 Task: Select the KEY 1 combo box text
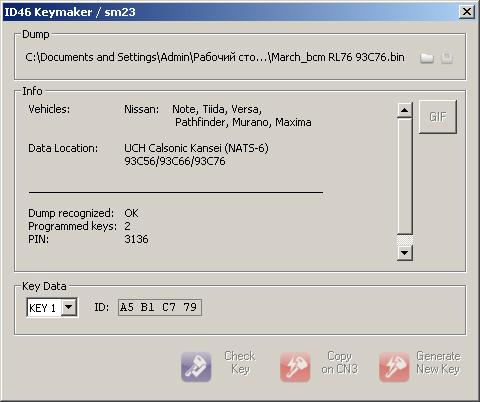tap(43, 307)
